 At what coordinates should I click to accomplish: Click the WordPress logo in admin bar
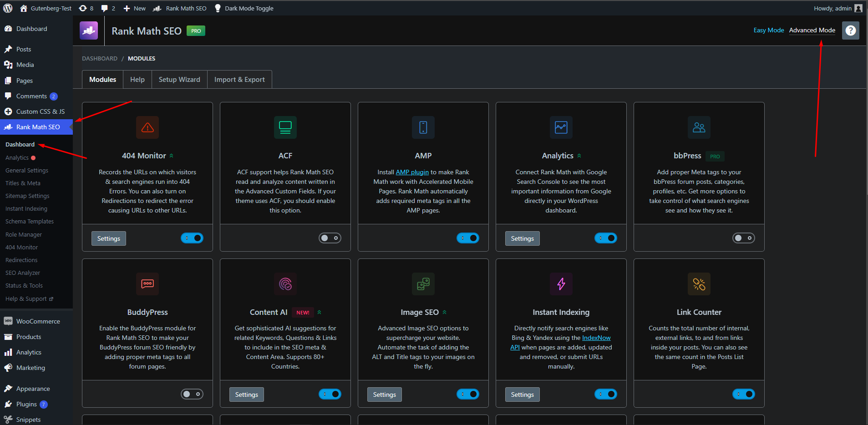click(x=8, y=8)
